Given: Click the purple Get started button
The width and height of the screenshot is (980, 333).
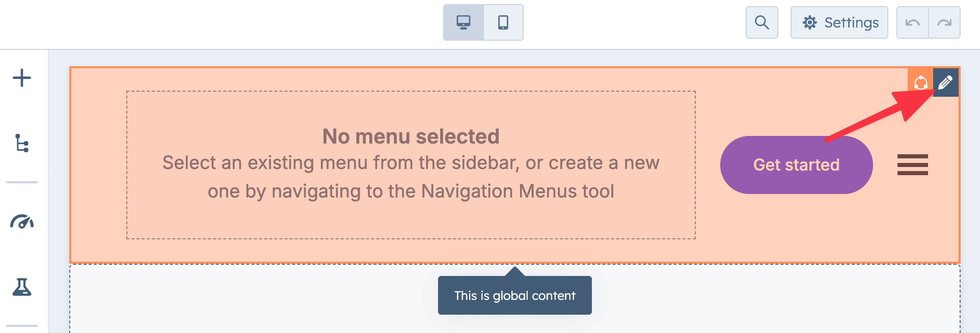Looking at the screenshot, I should point(796,164).
